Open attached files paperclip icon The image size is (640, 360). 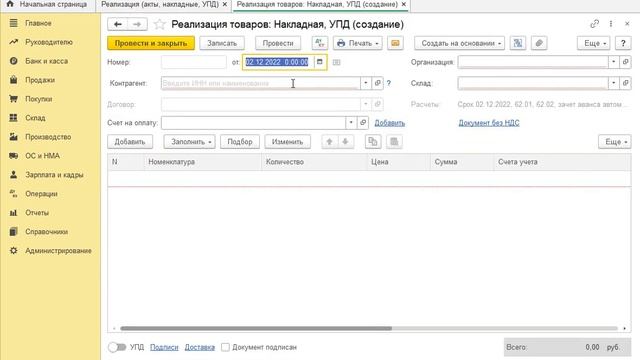539,43
